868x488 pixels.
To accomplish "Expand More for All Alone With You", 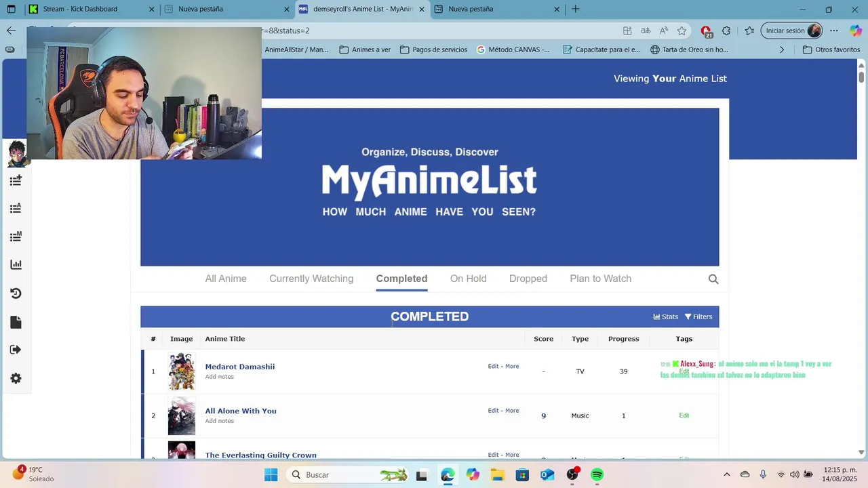I will (512, 411).
